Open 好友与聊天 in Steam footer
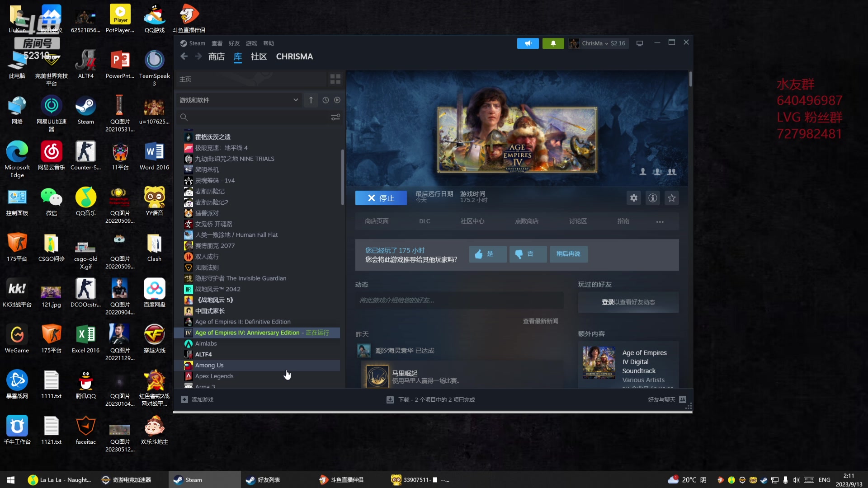Image resolution: width=868 pixels, height=488 pixels. 667,400
